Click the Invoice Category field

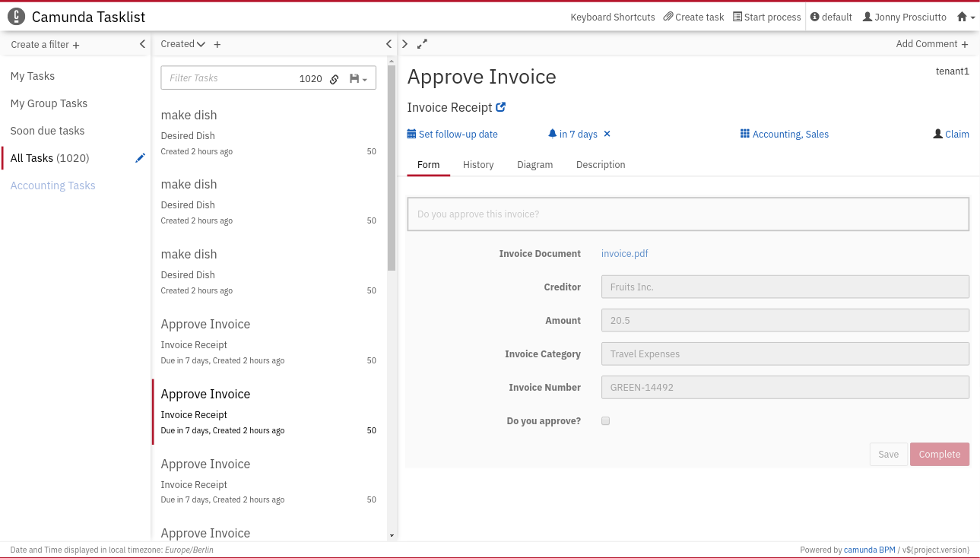(x=785, y=354)
